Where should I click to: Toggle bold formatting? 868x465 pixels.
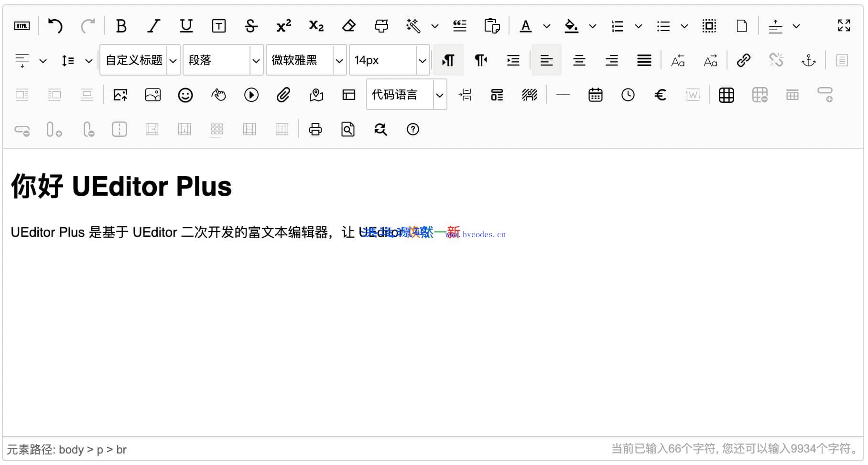tap(121, 26)
